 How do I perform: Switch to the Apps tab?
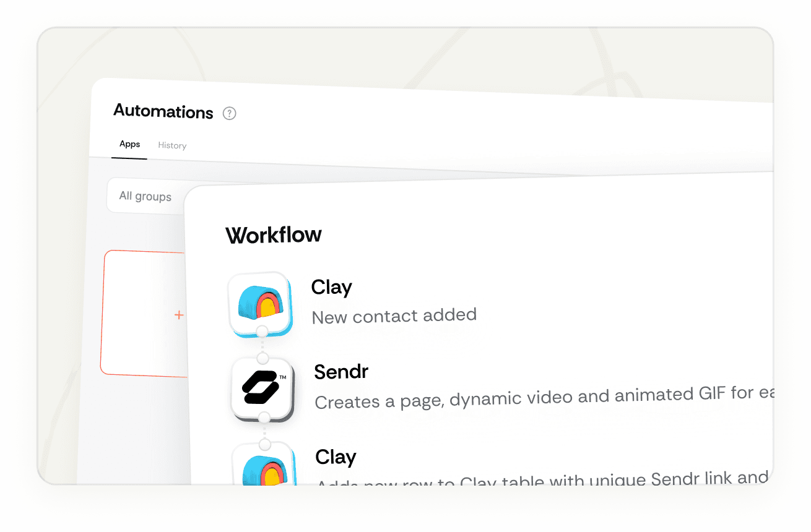point(129,144)
